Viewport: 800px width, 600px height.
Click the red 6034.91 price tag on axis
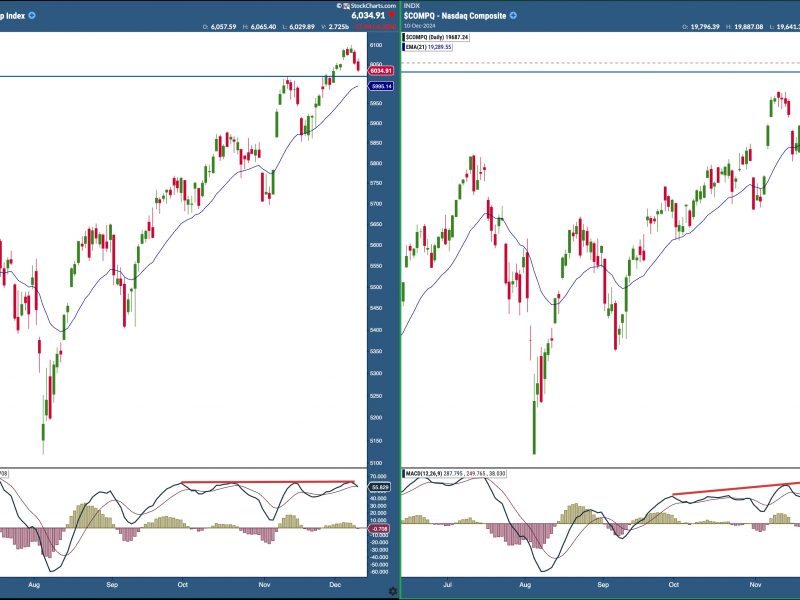(x=381, y=70)
